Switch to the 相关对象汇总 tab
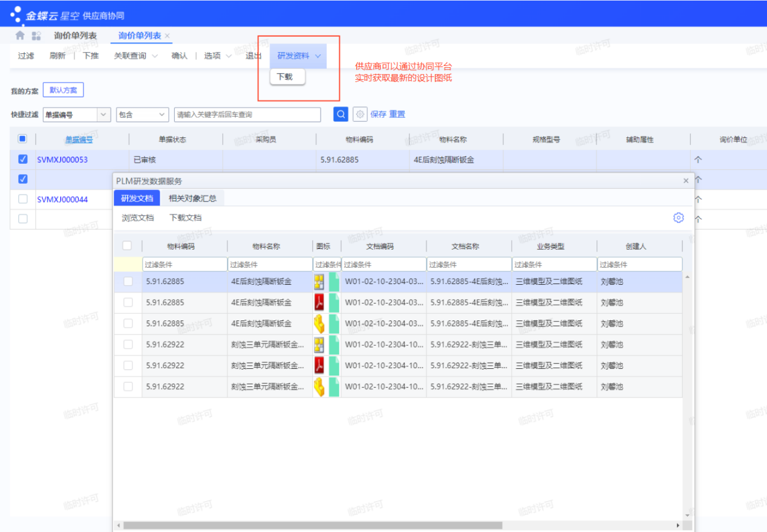The height and width of the screenshot is (532, 767). click(x=192, y=198)
